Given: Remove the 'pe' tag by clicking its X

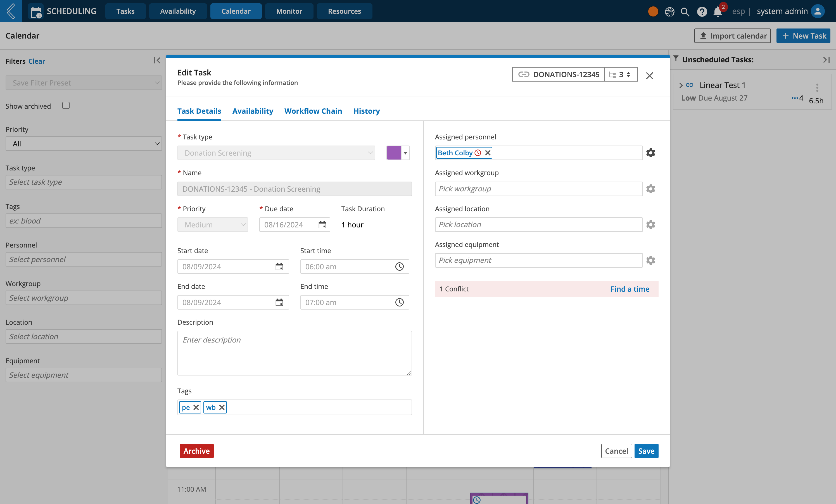Looking at the screenshot, I should [196, 407].
